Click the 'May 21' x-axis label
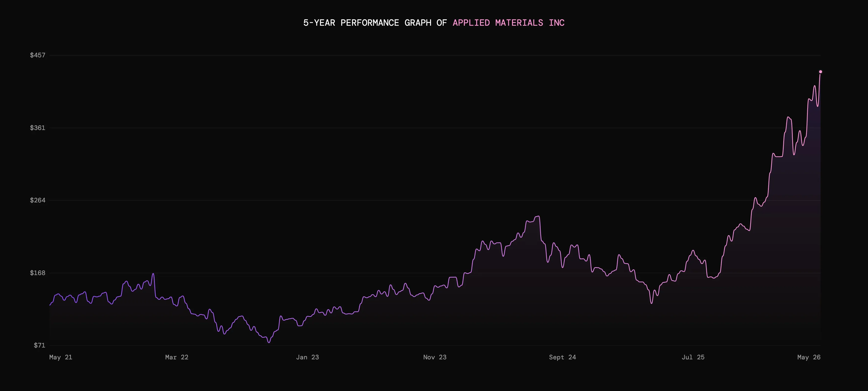 tap(61, 357)
